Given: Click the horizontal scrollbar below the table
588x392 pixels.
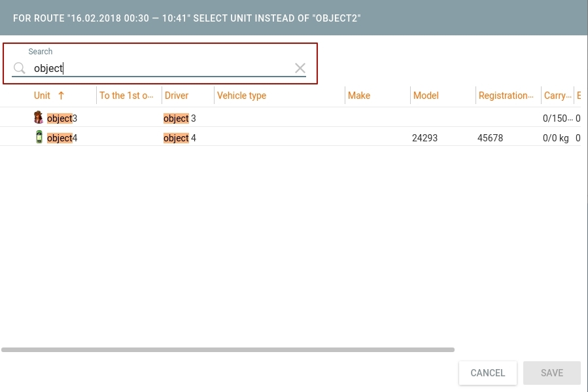Looking at the screenshot, I should tap(228, 349).
